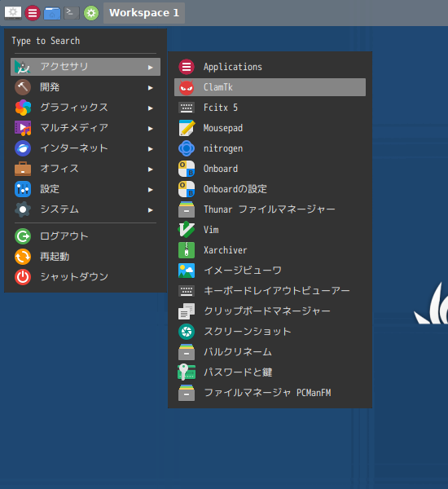Open Vim using its green V icon
Screen dimensions: 448x489
click(x=187, y=230)
